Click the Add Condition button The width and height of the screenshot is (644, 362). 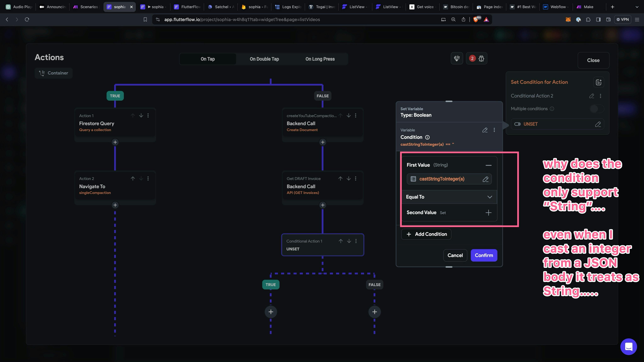[x=426, y=234]
